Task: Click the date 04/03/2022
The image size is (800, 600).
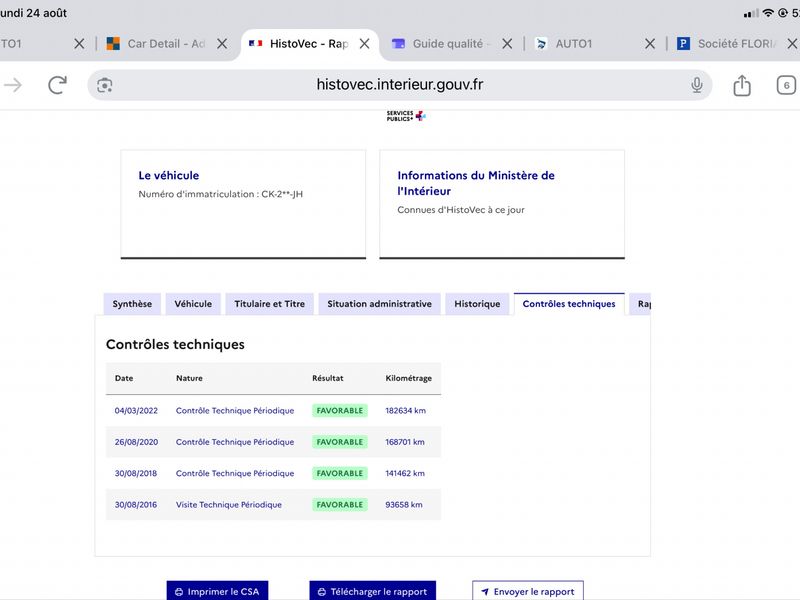Action: pyautogui.click(x=136, y=411)
